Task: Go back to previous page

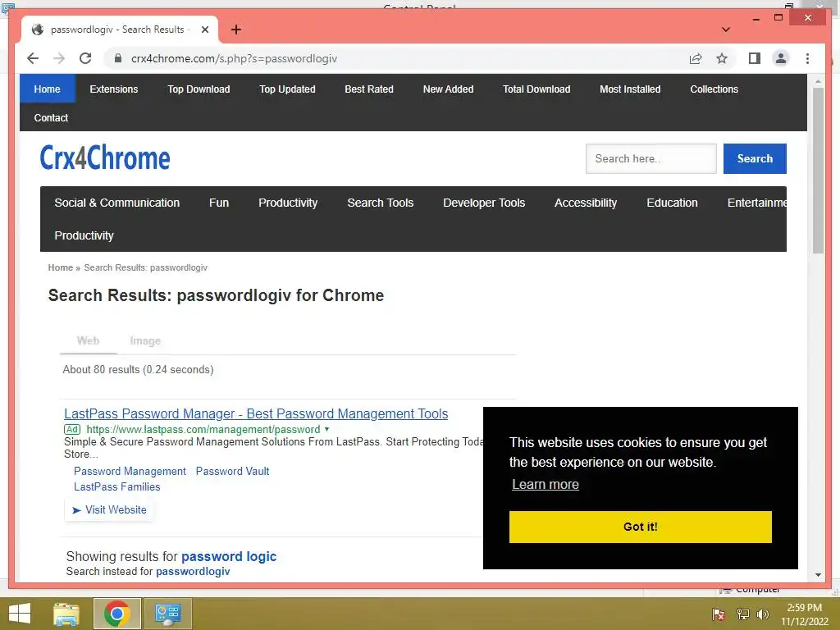Action: coord(33,58)
